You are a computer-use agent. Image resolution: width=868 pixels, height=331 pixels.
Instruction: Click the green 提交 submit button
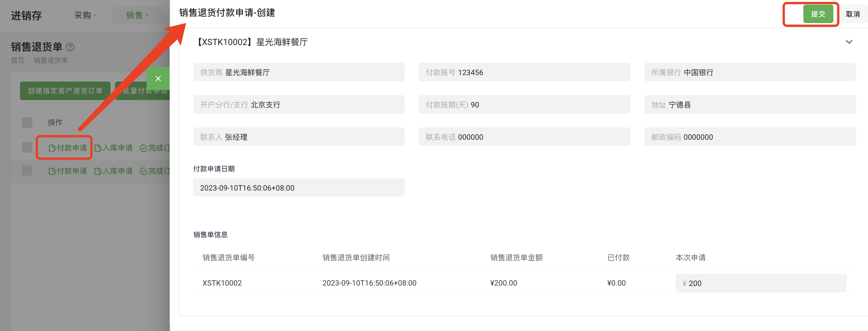(x=818, y=14)
